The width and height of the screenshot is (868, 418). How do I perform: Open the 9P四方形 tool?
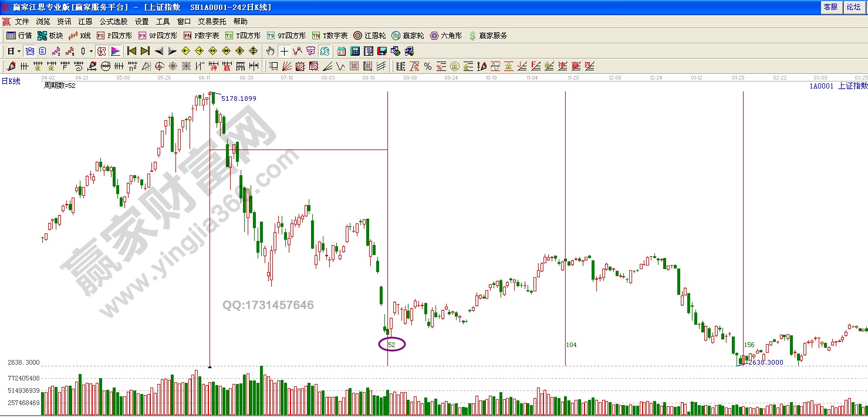pyautogui.click(x=157, y=36)
